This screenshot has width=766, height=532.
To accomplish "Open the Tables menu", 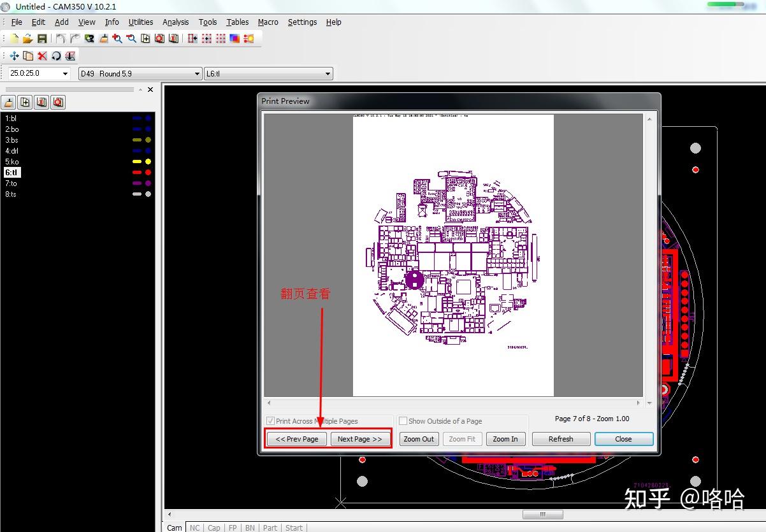I will [x=237, y=22].
